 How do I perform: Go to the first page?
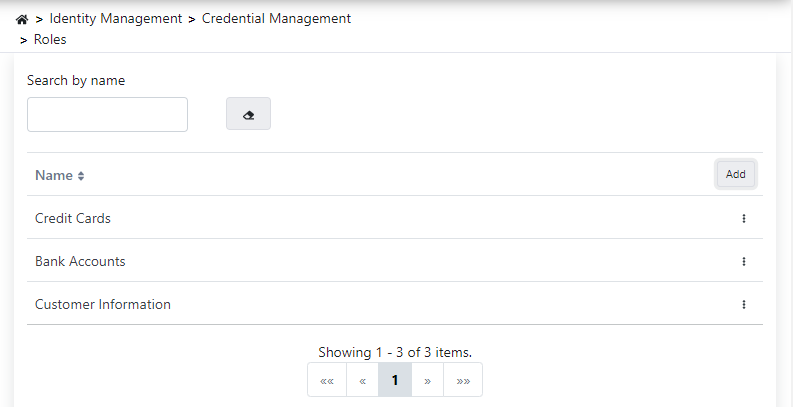pos(327,380)
